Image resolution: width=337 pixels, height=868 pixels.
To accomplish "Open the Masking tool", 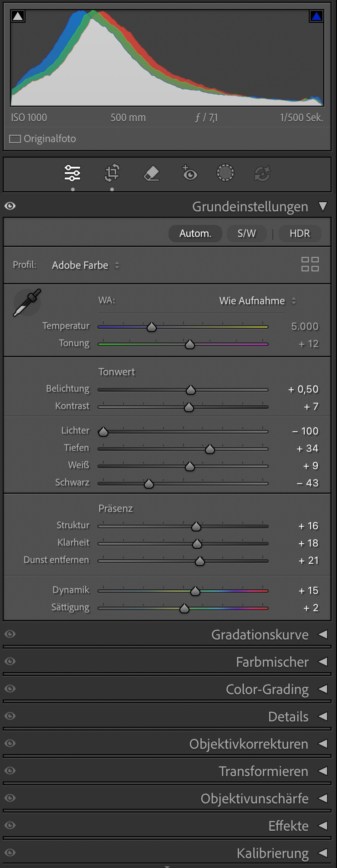I will (x=225, y=173).
